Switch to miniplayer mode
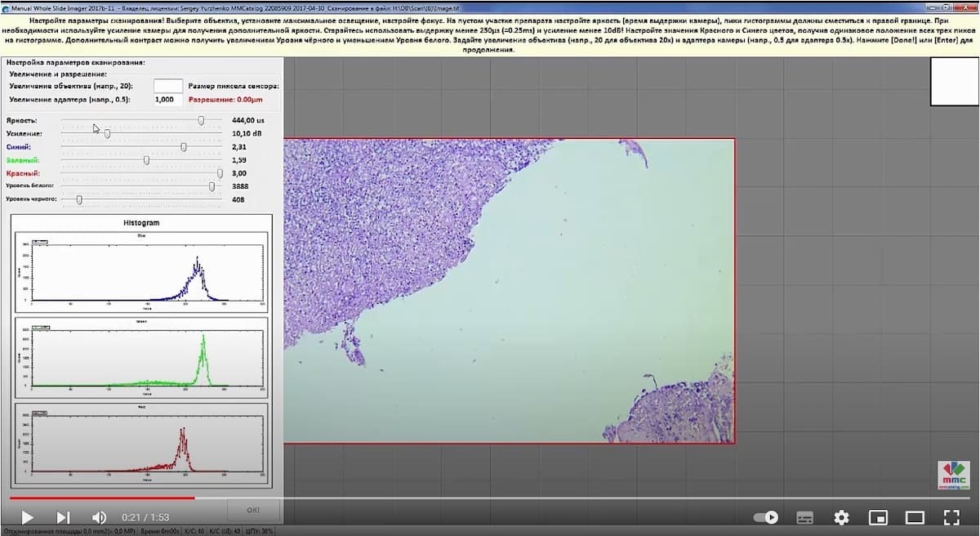The width and height of the screenshot is (980, 536). 878,517
